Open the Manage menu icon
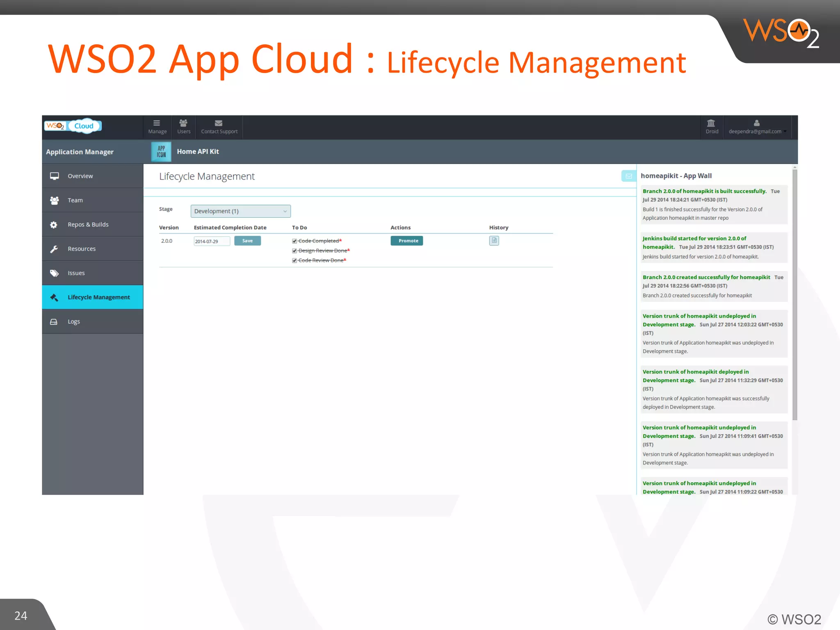Image resolution: width=840 pixels, height=630 pixels. pyautogui.click(x=157, y=123)
